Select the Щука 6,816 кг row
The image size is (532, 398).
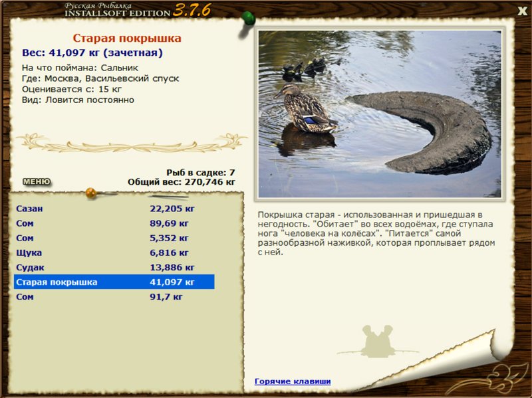pos(114,252)
